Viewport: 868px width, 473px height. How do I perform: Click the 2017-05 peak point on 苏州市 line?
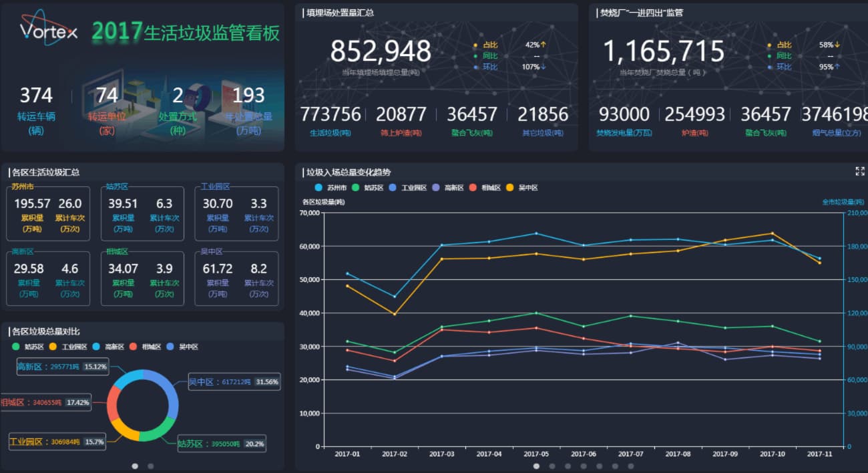coord(535,233)
